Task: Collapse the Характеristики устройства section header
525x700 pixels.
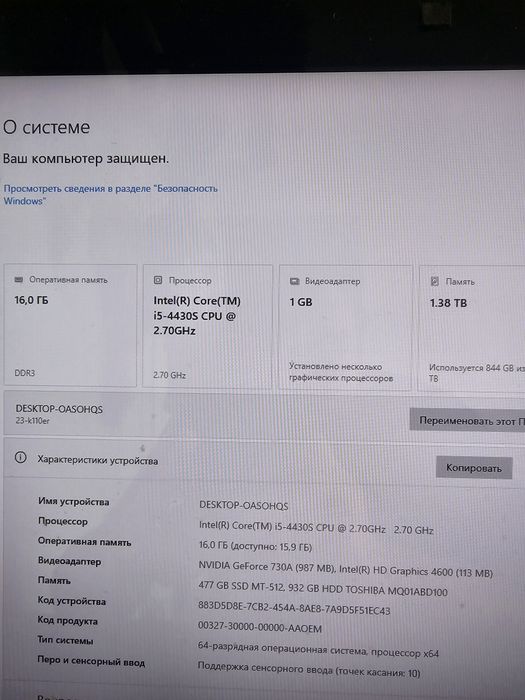Action: point(264,461)
